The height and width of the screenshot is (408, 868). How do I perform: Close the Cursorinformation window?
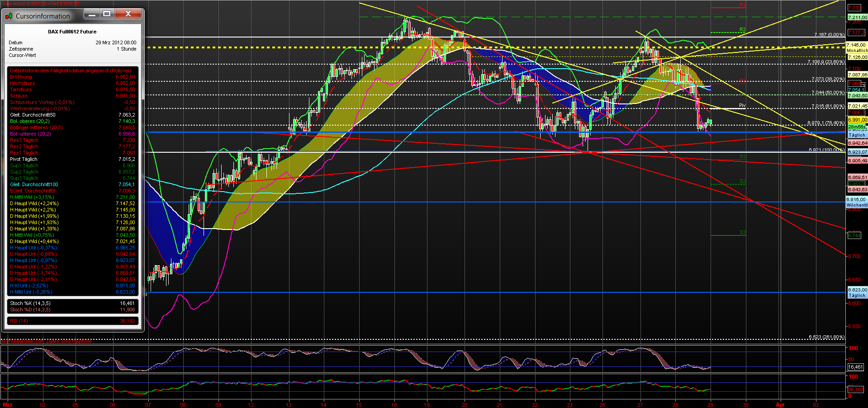tap(128, 14)
